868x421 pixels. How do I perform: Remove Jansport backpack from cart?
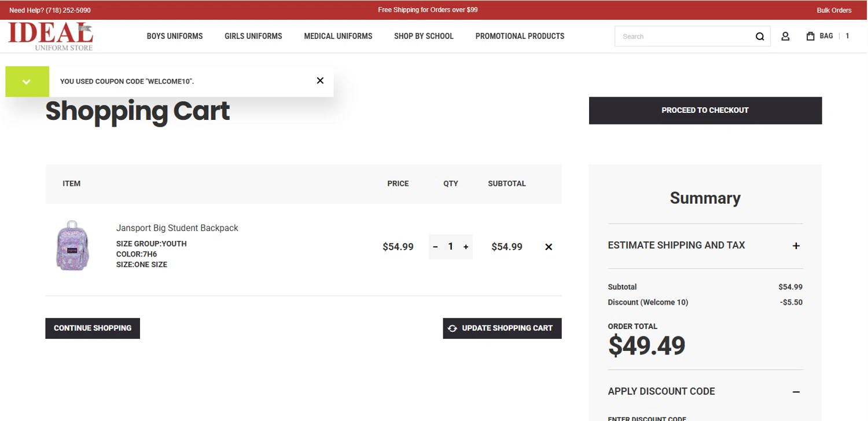pyautogui.click(x=549, y=247)
